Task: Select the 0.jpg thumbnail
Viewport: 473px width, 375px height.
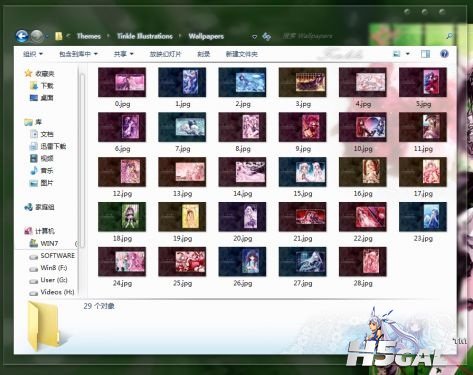Action: (x=122, y=82)
